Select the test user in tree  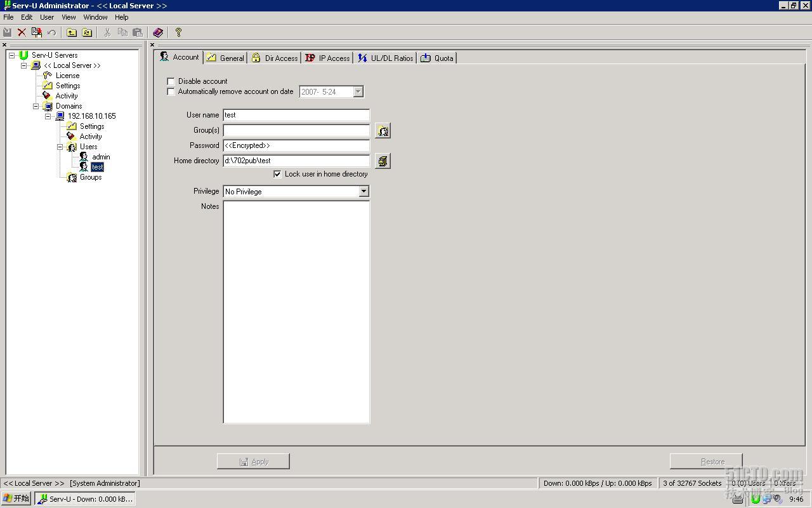point(97,167)
